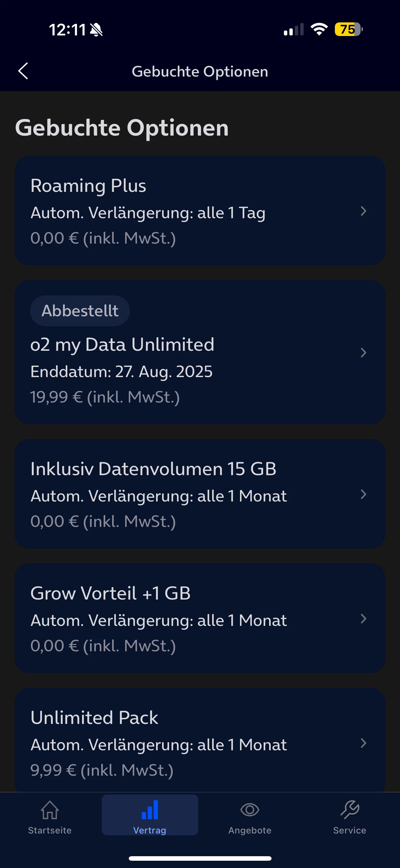Expand Inklusiv Datenvolumen 15 GB chevron
The image size is (400, 868).
(363, 494)
